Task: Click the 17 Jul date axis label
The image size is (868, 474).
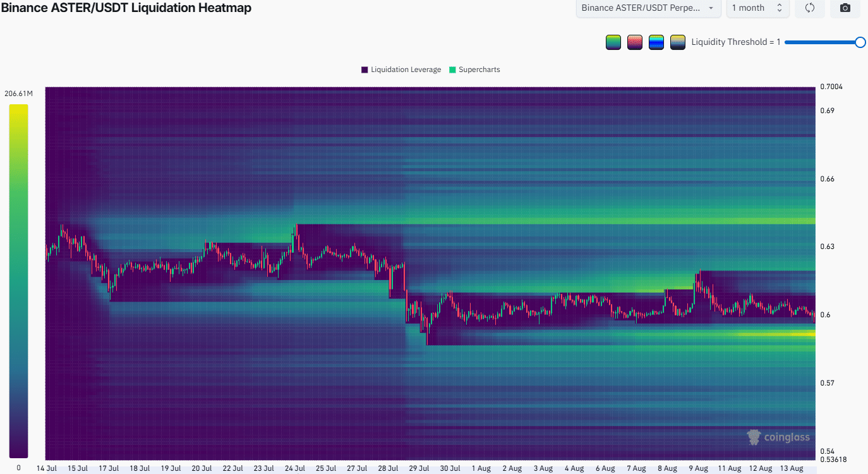Action: (109, 468)
